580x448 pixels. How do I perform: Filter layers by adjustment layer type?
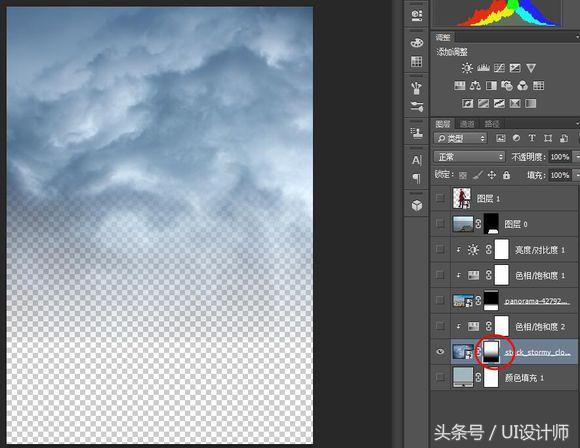coord(516,138)
